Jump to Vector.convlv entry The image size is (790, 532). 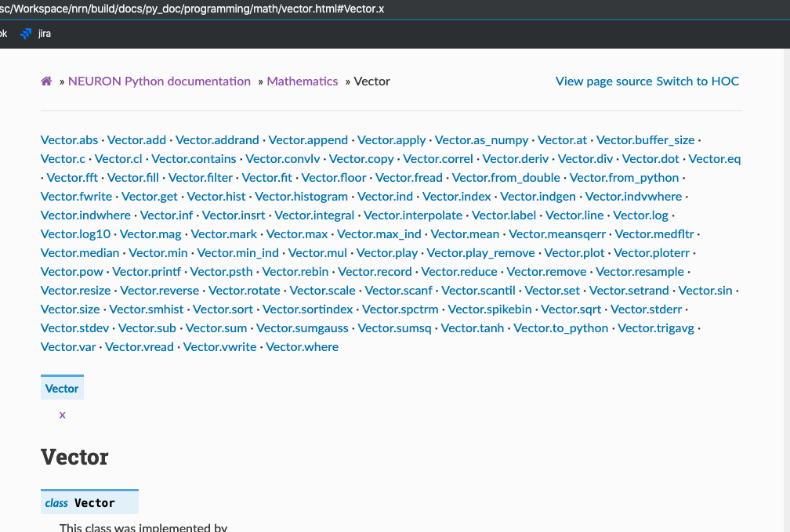point(283,159)
